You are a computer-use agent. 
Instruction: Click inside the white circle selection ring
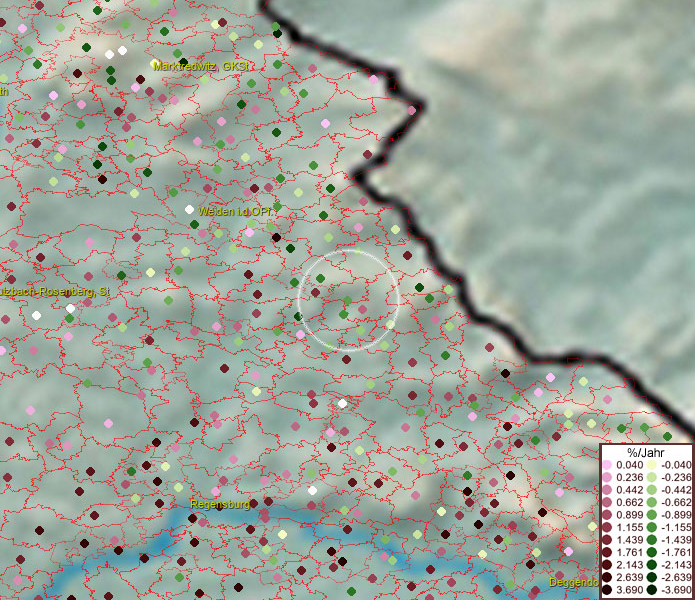coord(348,299)
